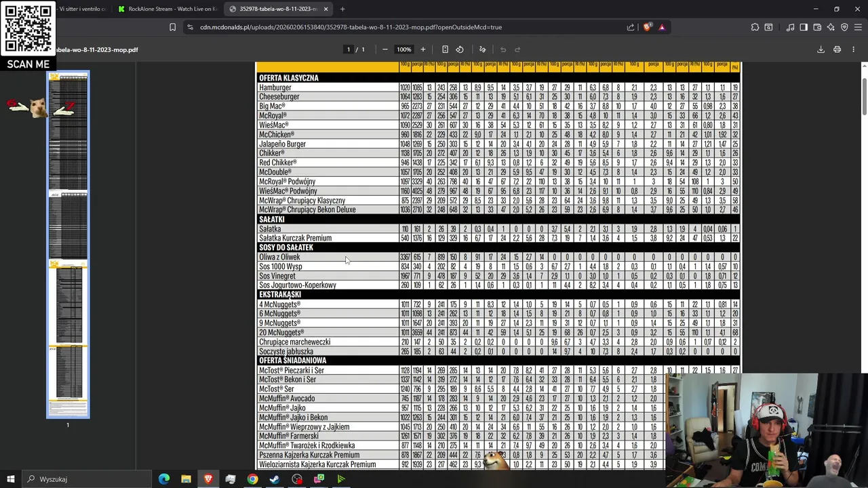Image resolution: width=868 pixels, height=488 pixels.
Task: Click 'McMuffin® Farmerski' row label
Action: [289, 436]
